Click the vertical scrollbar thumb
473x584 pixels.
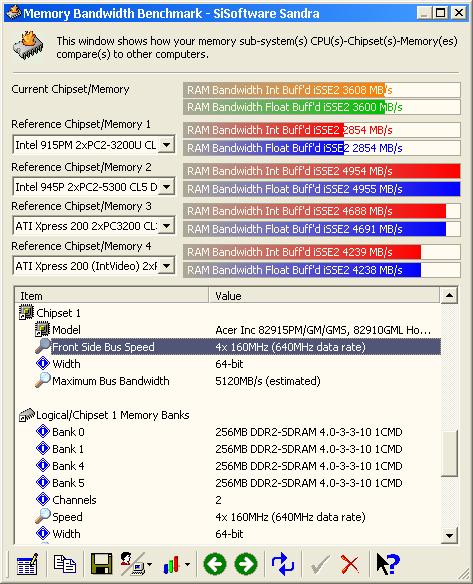point(449,453)
